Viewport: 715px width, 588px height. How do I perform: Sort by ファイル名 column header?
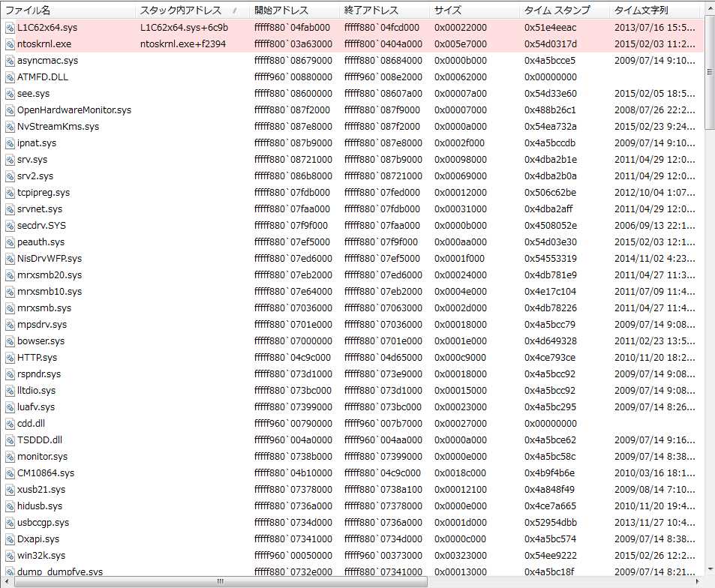tap(68, 10)
